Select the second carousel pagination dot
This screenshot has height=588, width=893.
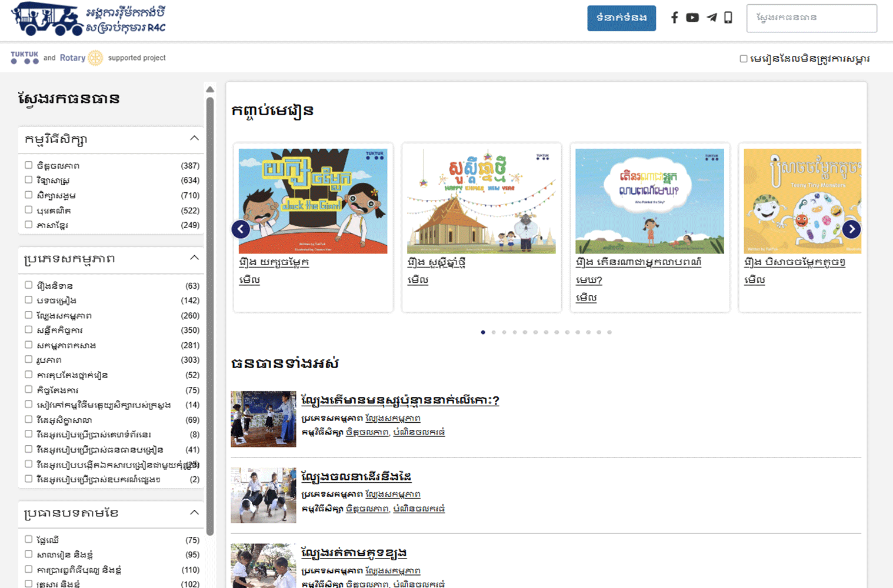click(x=494, y=332)
